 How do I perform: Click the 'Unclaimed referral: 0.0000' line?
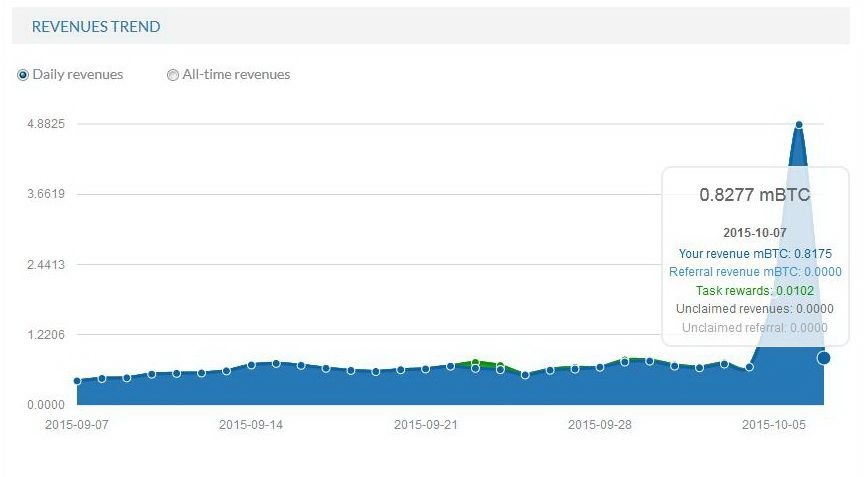click(754, 328)
